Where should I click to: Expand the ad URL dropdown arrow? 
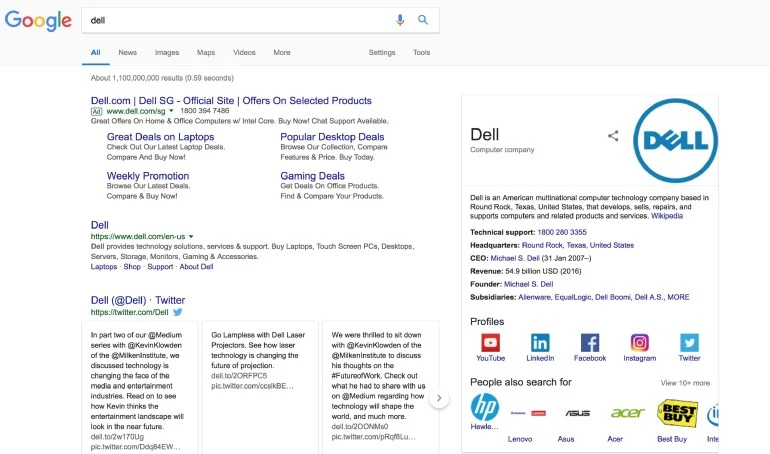[x=172, y=112]
